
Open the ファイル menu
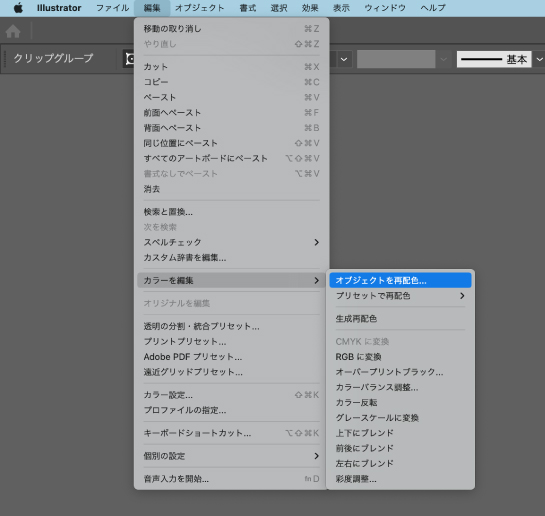coord(112,8)
